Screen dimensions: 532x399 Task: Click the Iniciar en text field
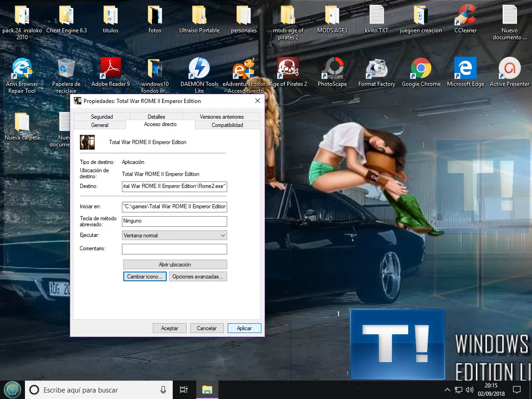[x=175, y=206]
